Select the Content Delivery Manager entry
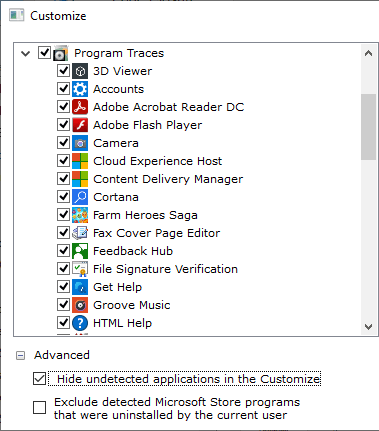 (168, 179)
